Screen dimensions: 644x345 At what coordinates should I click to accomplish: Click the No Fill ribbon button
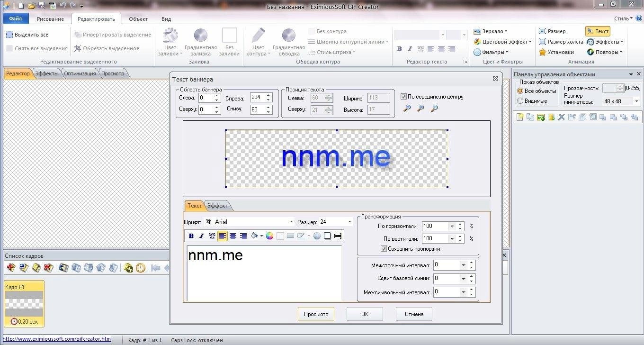(x=229, y=42)
